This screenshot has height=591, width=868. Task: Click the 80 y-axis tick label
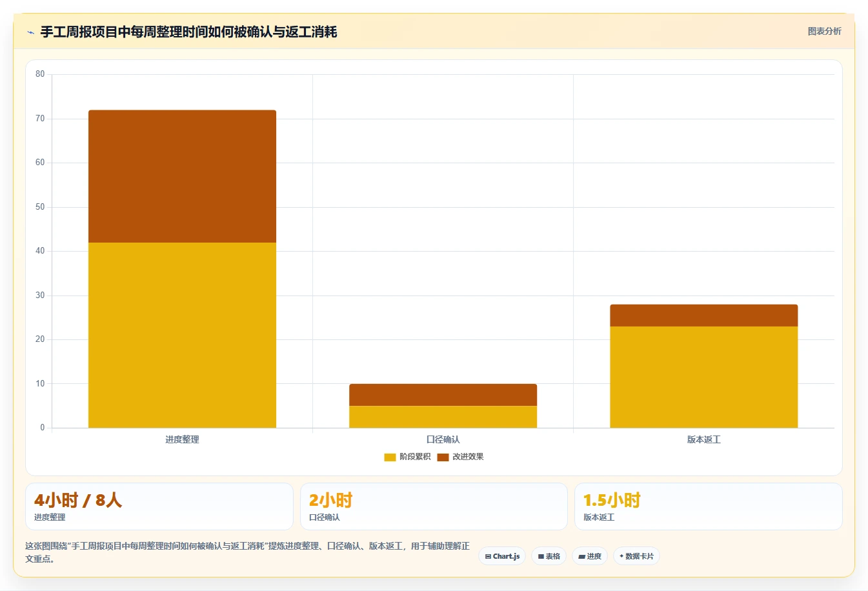(40, 74)
